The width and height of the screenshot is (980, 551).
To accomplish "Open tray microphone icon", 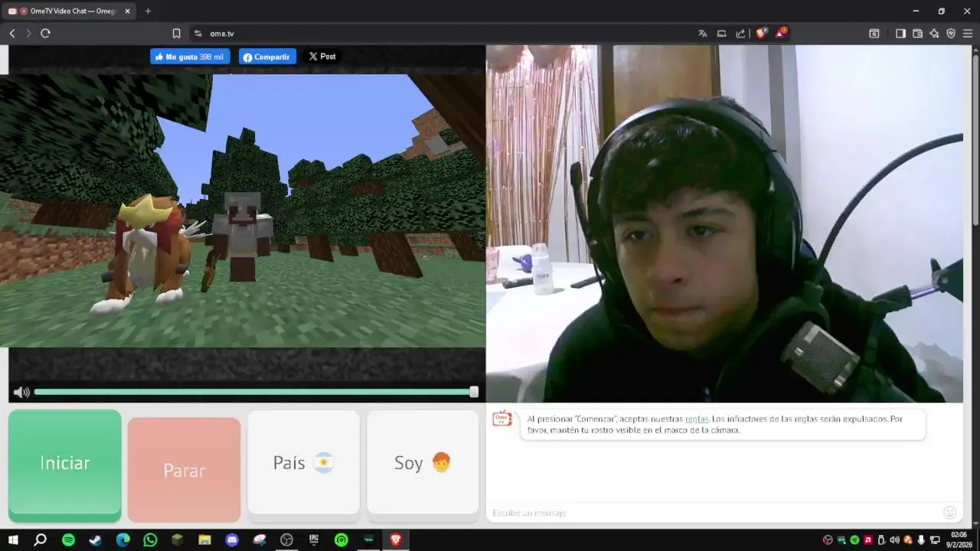I will point(921,540).
